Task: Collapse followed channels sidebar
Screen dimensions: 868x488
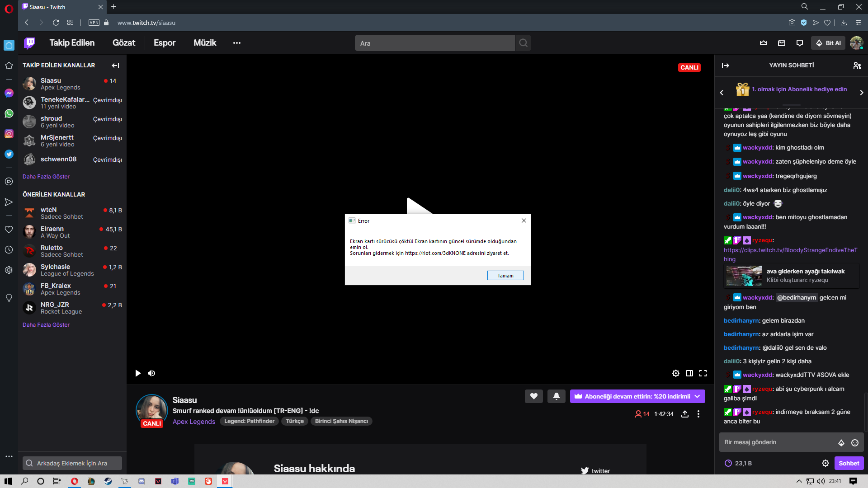Action: [x=115, y=66]
